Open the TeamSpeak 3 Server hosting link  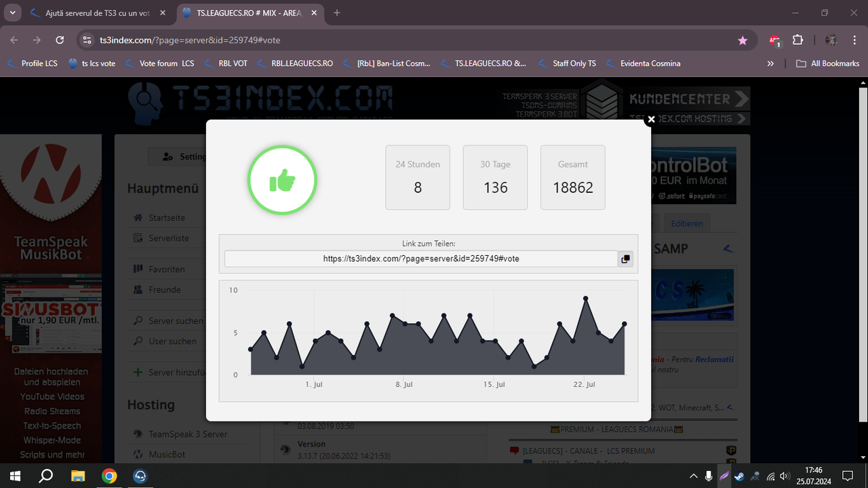[188, 434]
